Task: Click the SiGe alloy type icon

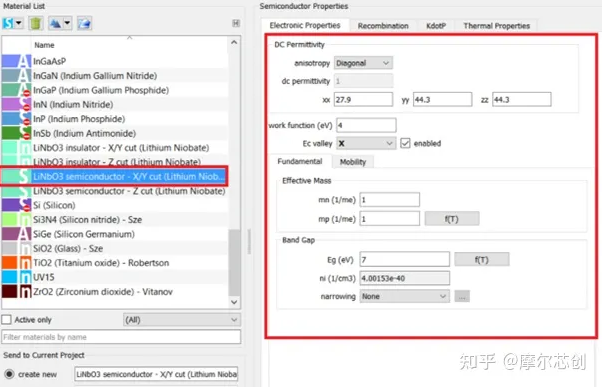Action: tap(25, 234)
